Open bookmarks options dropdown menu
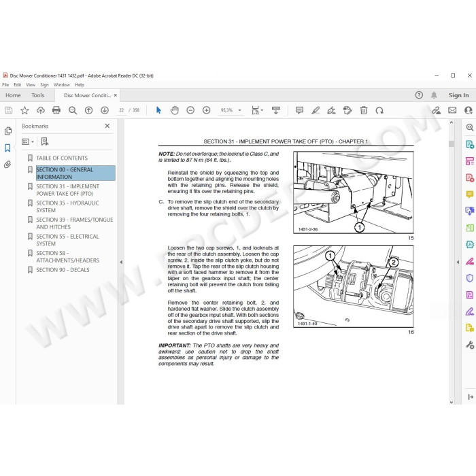Screen dimensions: 476x476 click(28, 141)
